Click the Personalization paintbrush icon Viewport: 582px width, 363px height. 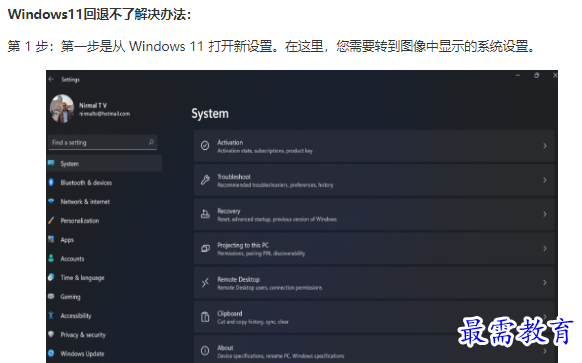pos(51,220)
